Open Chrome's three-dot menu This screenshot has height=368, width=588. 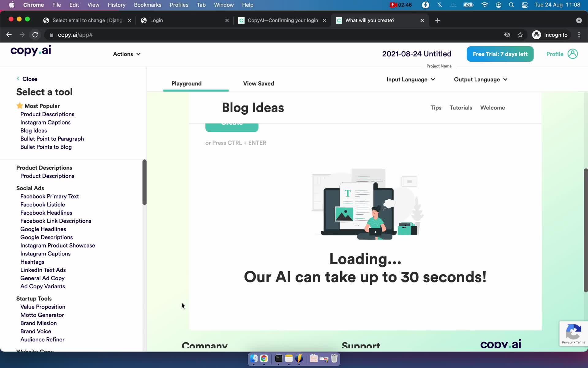tap(579, 35)
